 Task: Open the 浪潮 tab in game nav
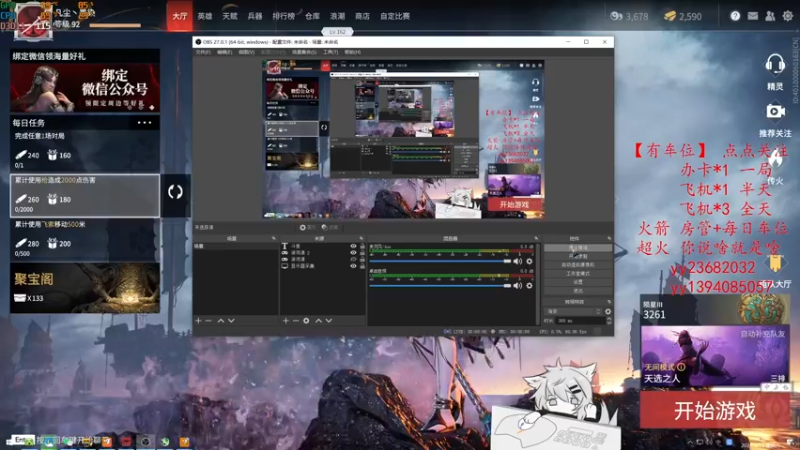tap(337, 16)
